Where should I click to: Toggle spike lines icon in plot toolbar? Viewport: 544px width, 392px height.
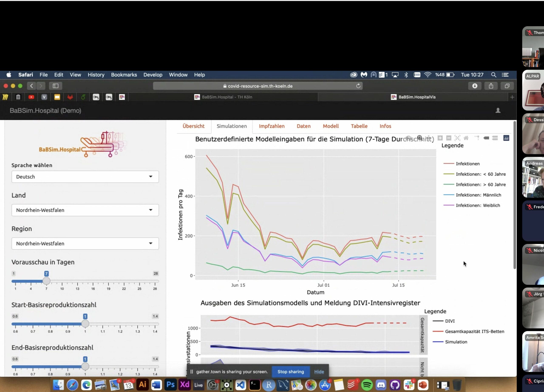(477, 138)
